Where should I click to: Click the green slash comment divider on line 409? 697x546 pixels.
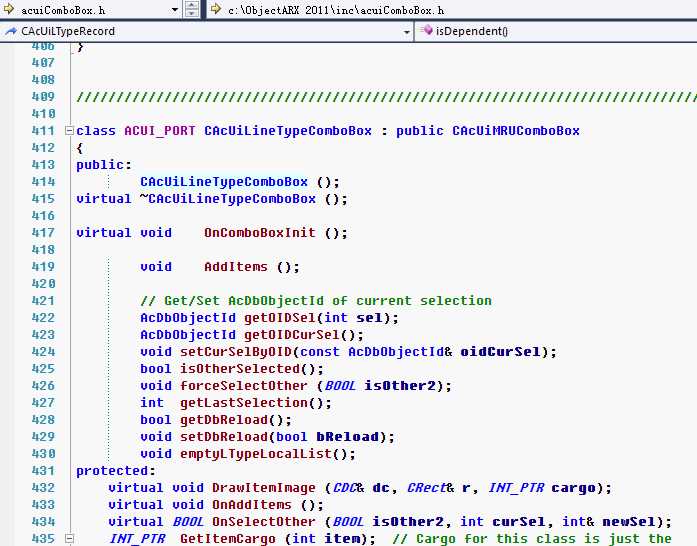[x=386, y=97]
